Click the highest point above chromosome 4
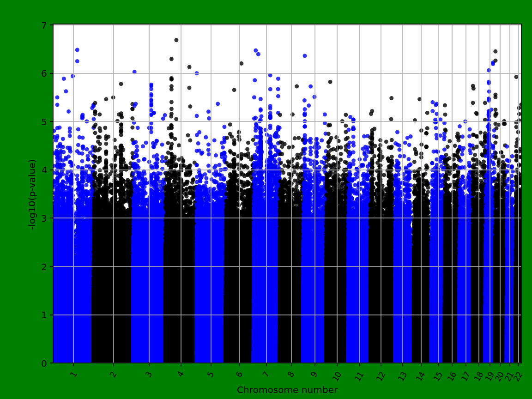 coord(176,40)
